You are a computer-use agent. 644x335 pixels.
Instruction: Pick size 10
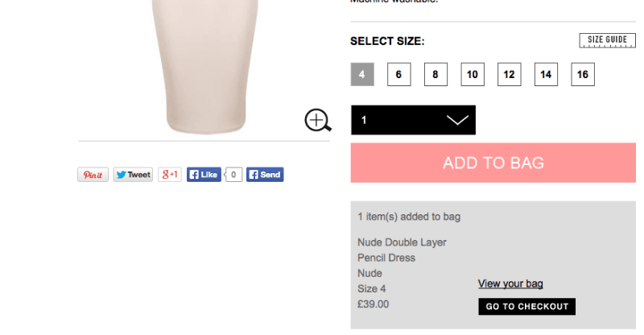pos(473,75)
